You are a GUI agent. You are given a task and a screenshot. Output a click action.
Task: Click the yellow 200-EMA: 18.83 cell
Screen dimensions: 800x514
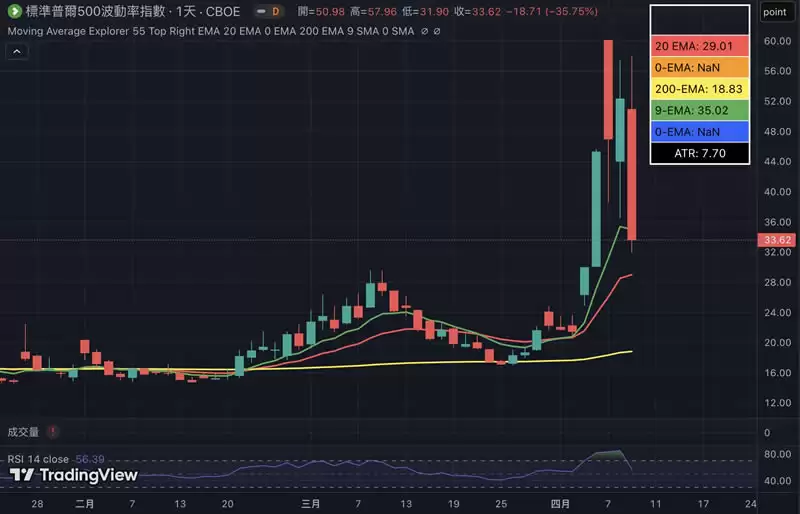click(699, 89)
